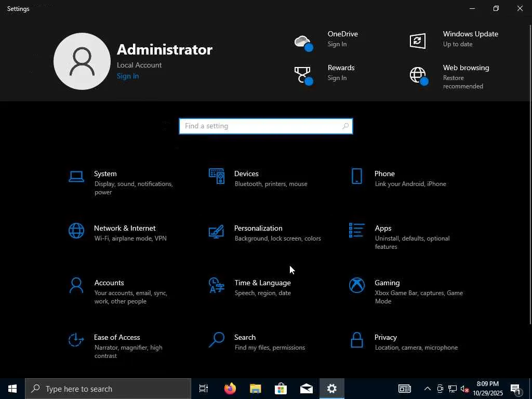Click the Administrator profile avatar
The height and width of the screenshot is (399, 532).
pyautogui.click(x=82, y=61)
